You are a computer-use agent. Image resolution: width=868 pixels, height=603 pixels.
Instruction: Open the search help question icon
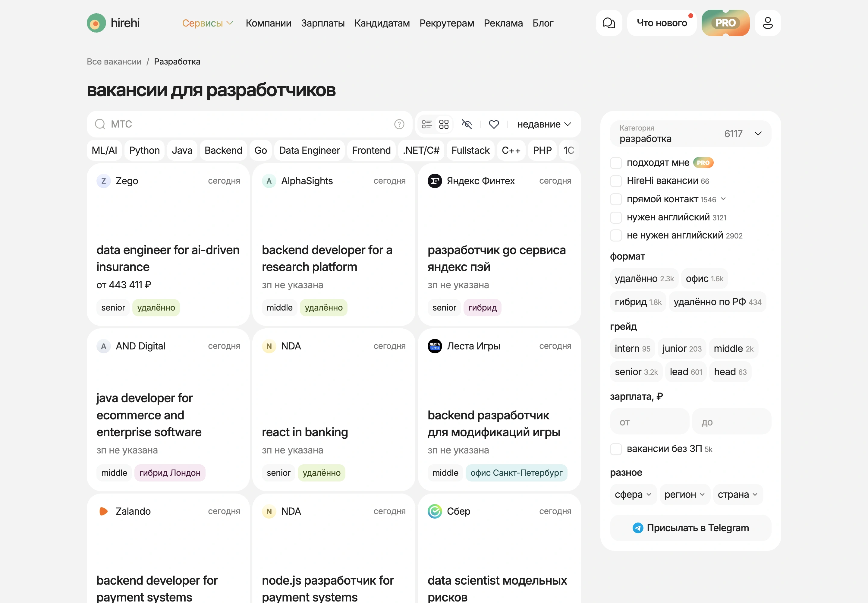[399, 124]
